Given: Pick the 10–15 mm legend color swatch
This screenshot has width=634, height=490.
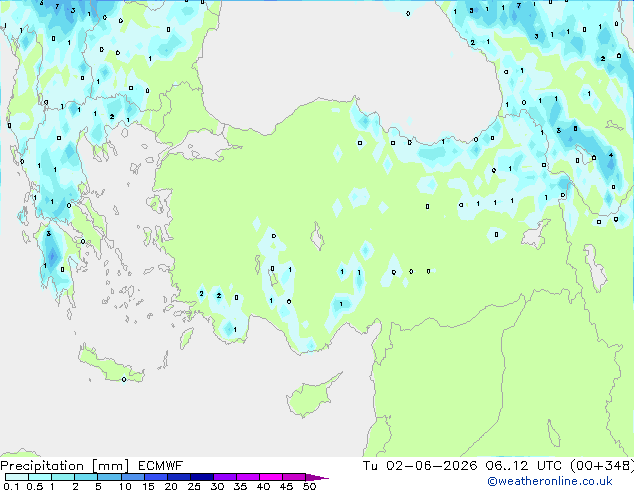Looking at the screenshot, I should pyautogui.click(x=132, y=477).
